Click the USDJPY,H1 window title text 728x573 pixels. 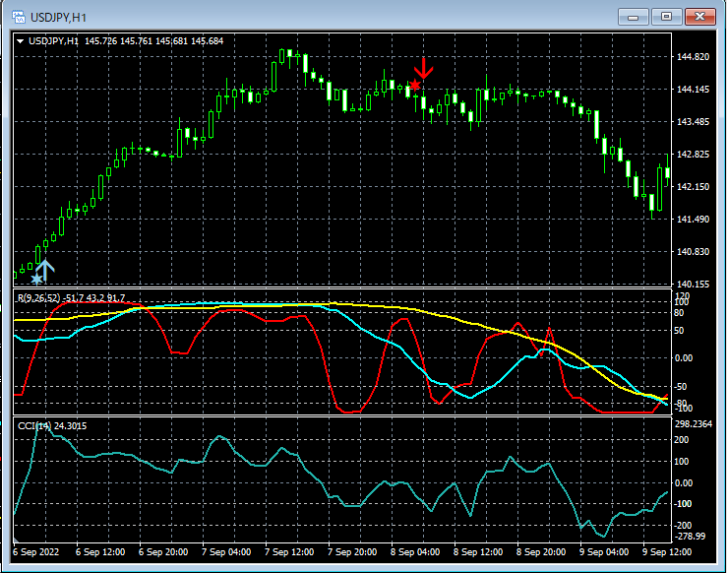[57, 17]
